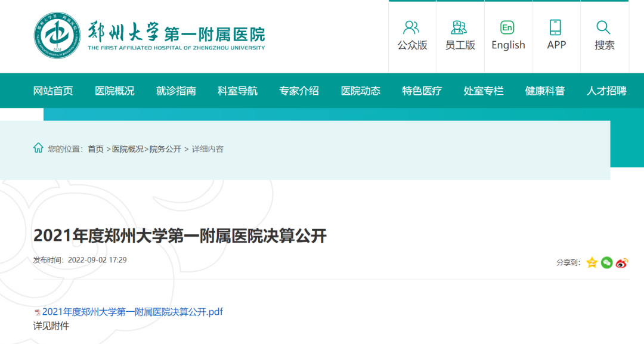Screen dimensions: 644x344
Task: Open 就诊指南 navigation menu
Action: click(176, 91)
